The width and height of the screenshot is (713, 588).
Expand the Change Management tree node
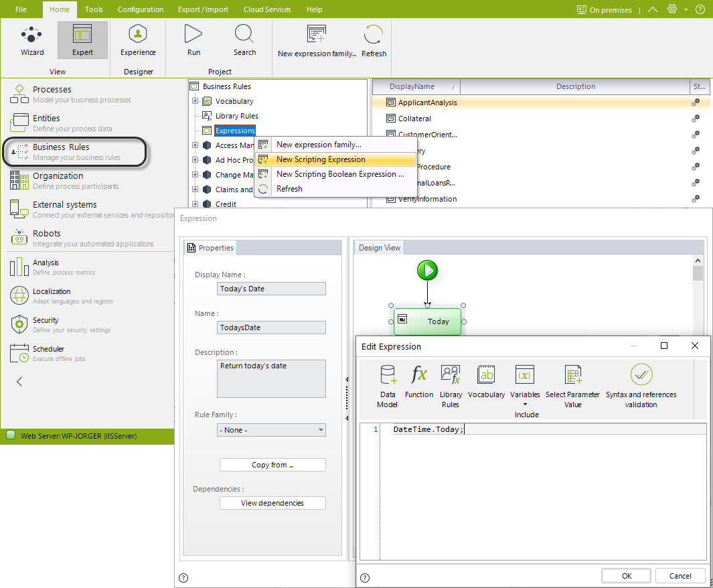195,175
